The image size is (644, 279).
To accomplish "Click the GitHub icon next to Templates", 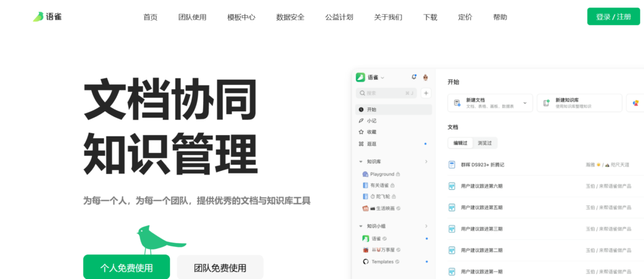I will tap(365, 261).
